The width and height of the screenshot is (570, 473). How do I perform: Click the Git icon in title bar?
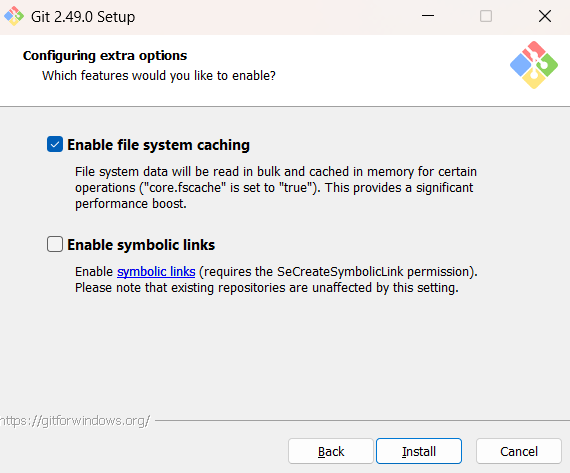14,16
